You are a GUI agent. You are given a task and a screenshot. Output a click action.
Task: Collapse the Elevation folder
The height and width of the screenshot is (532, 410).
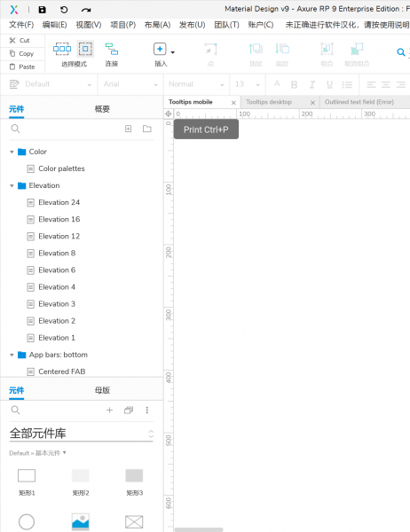[x=12, y=185]
